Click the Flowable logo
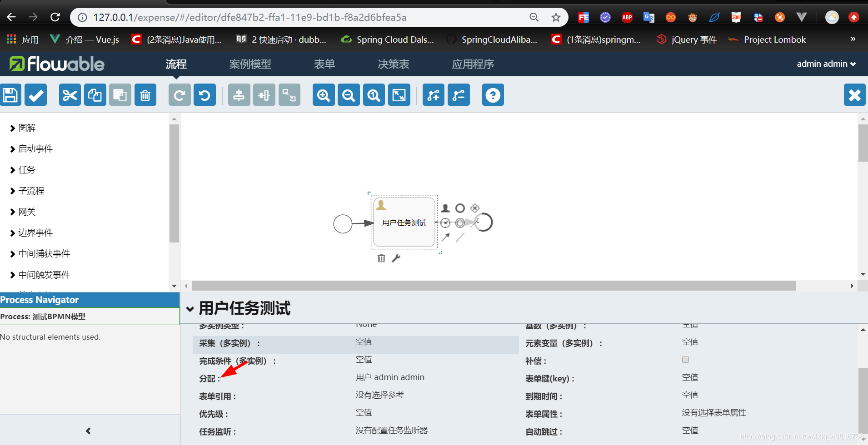This screenshot has height=445, width=868. coord(56,64)
